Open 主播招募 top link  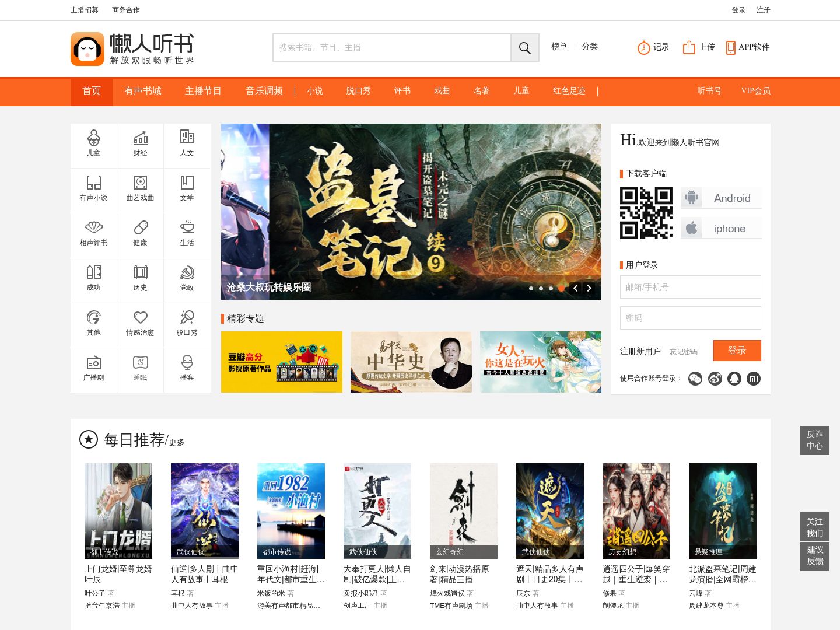[x=85, y=10]
